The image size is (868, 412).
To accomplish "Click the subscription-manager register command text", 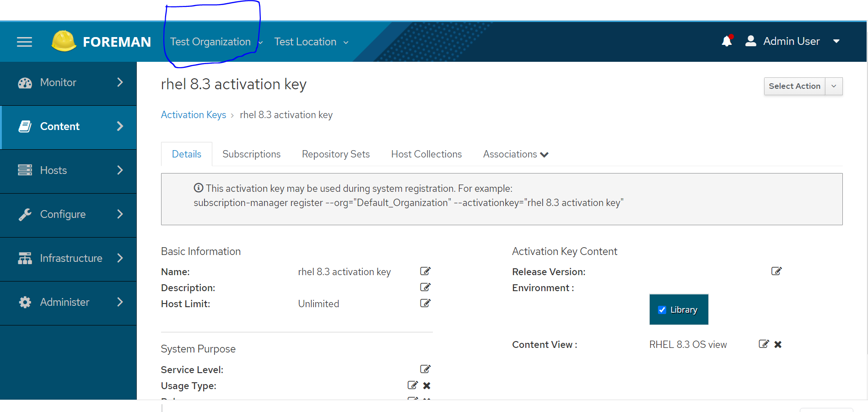I will pos(408,203).
